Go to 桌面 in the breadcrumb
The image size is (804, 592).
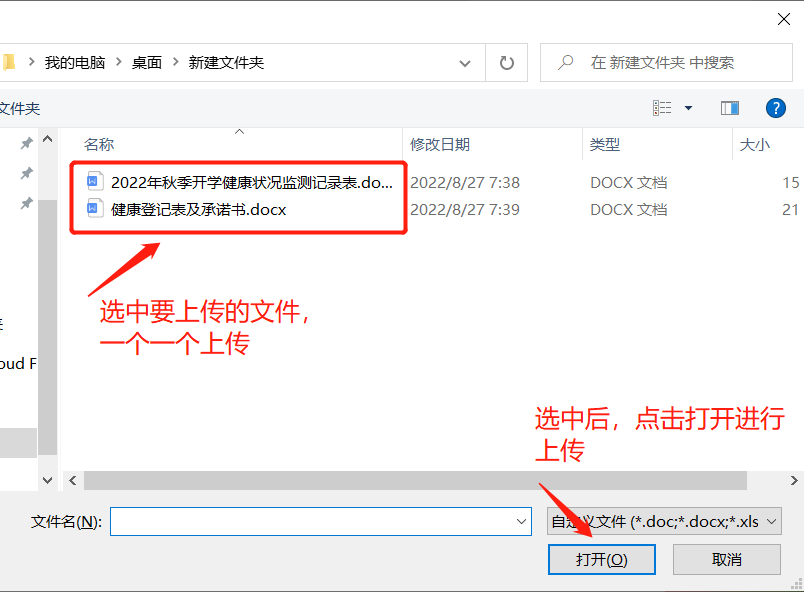click(147, 63)
